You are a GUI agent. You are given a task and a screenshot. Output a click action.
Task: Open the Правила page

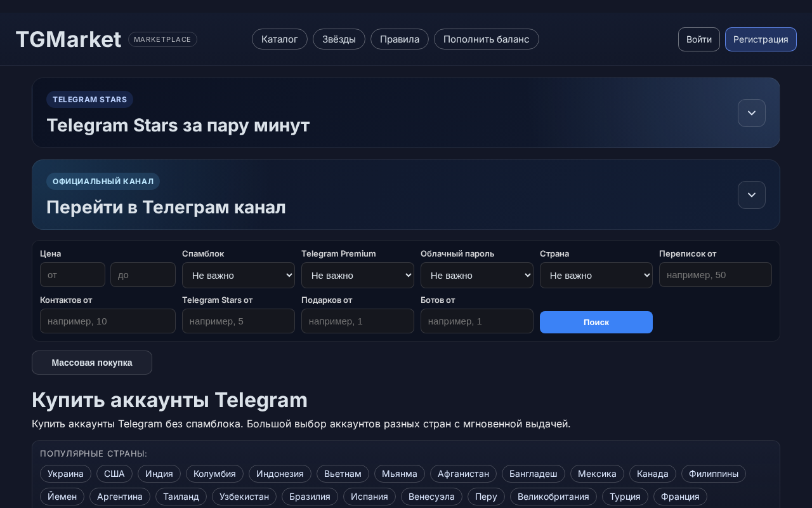pos(400,39)
